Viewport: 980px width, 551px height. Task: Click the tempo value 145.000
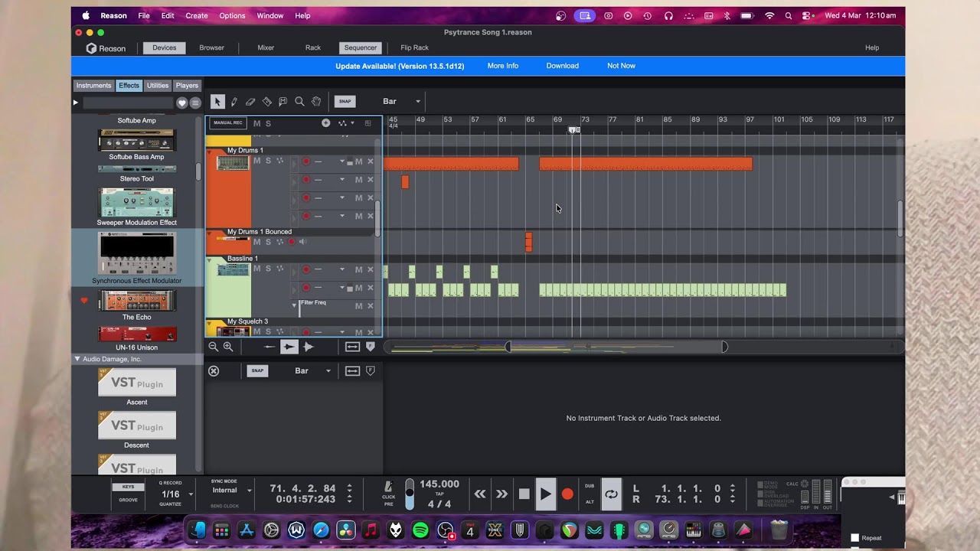click(x=439, y=484)
